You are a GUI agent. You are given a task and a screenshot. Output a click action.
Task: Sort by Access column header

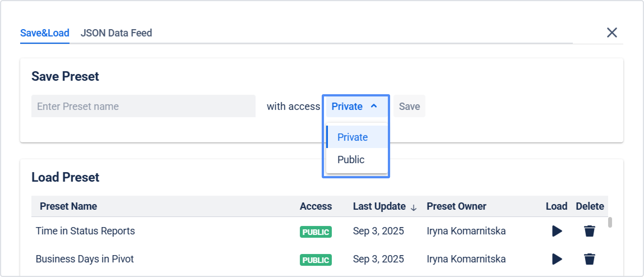316,206
